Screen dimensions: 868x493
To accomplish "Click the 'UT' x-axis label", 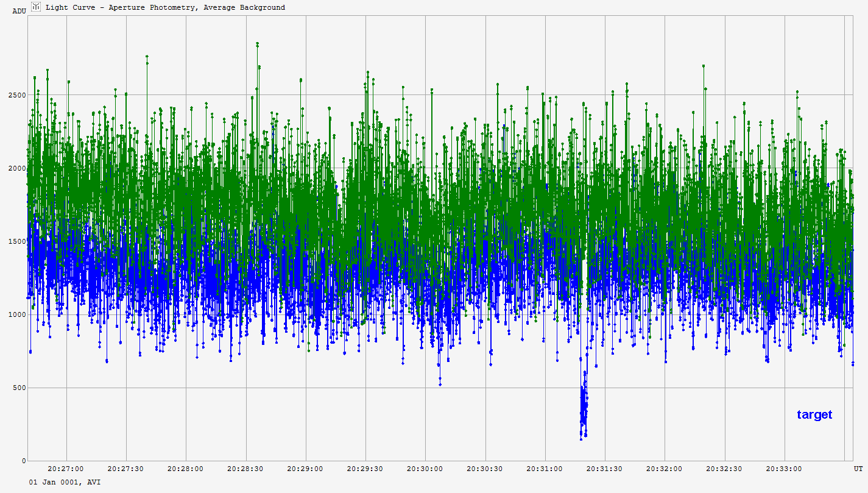I will 858,469.
